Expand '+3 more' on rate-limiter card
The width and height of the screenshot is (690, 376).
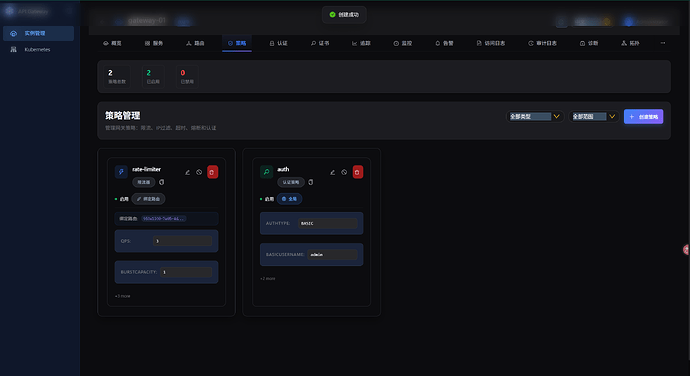click(122, 296)
